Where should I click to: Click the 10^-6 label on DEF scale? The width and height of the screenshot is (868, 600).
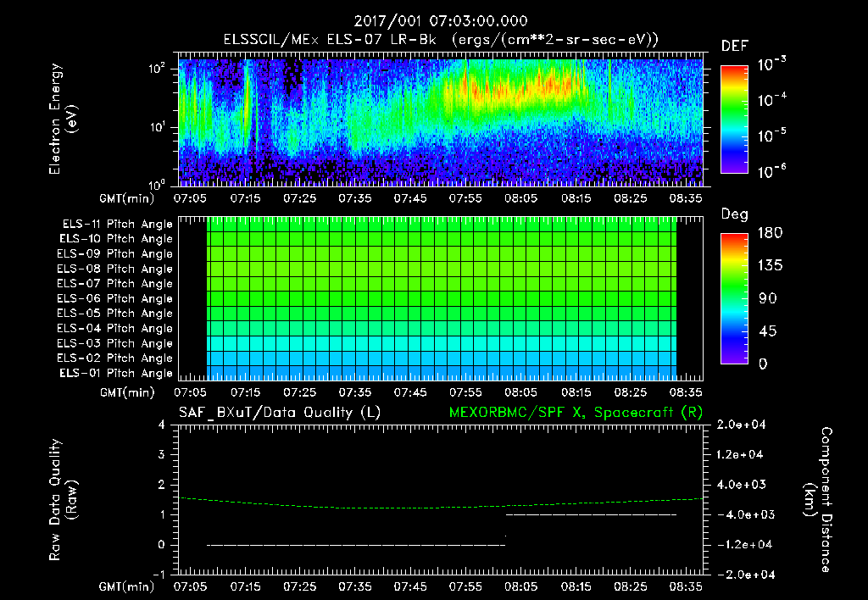tap(771, 171)
